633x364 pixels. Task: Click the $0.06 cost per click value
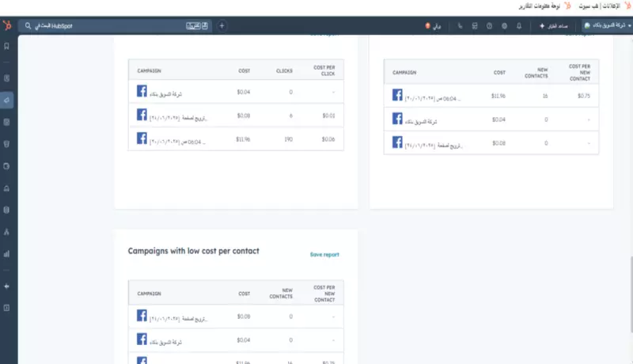coord(328,139)
